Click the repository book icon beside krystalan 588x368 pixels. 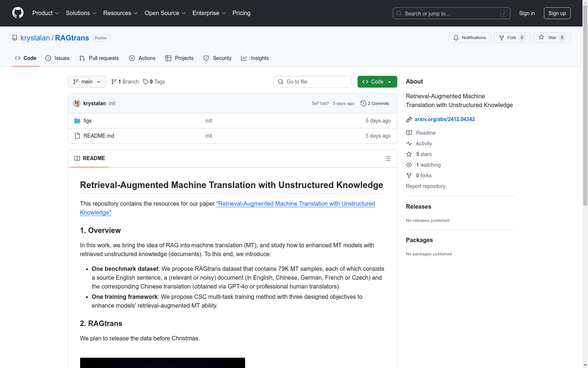pos(15,38)
